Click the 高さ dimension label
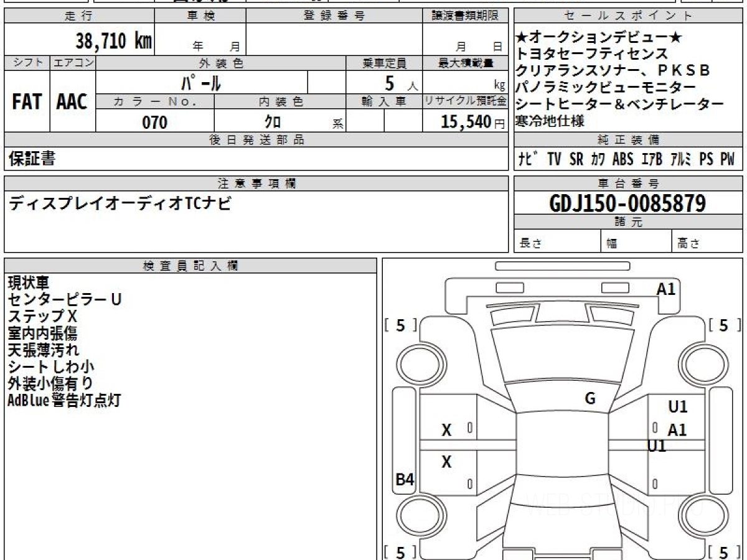 click(688, 243)
